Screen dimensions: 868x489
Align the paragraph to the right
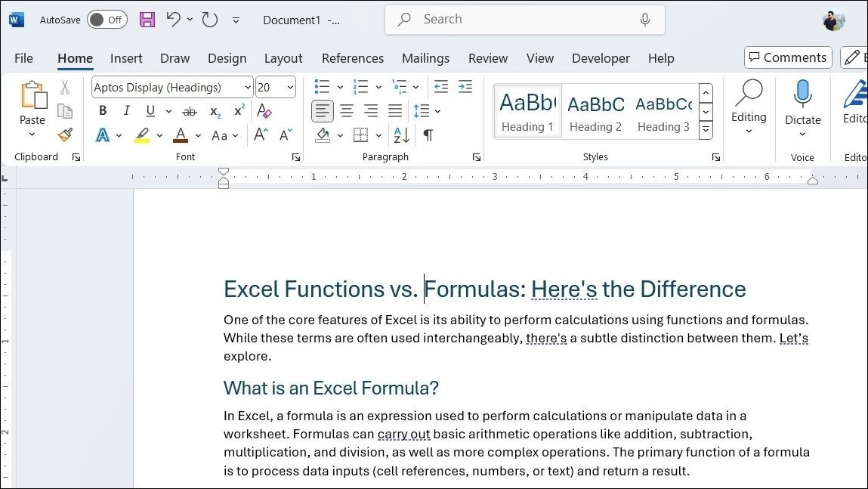371,111
